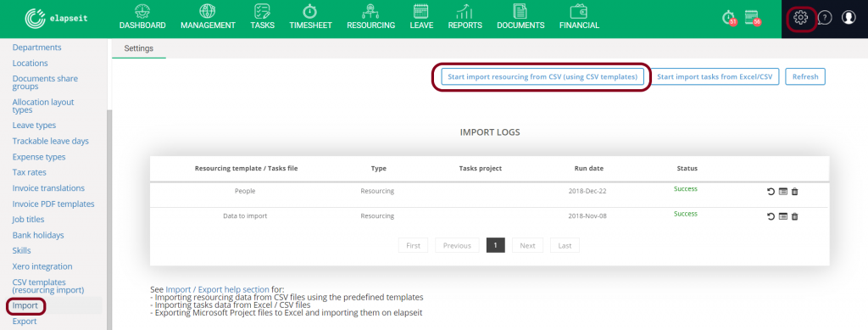
Task: Click the '2018-Dec-22' run date
Action: pos(587,191)
